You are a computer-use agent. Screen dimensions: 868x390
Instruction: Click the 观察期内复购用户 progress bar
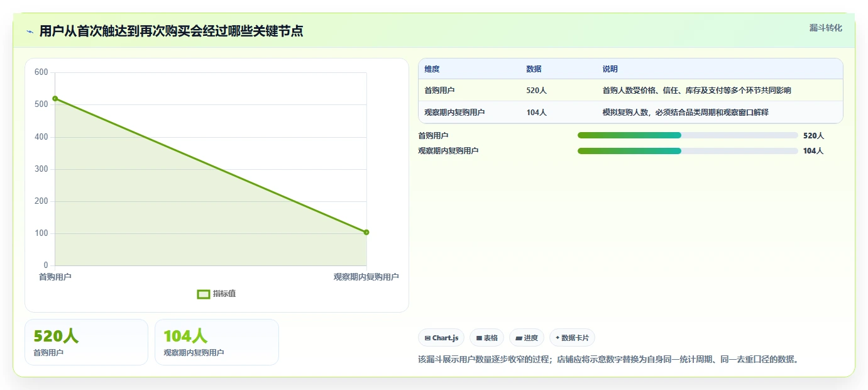coord(688,151)
